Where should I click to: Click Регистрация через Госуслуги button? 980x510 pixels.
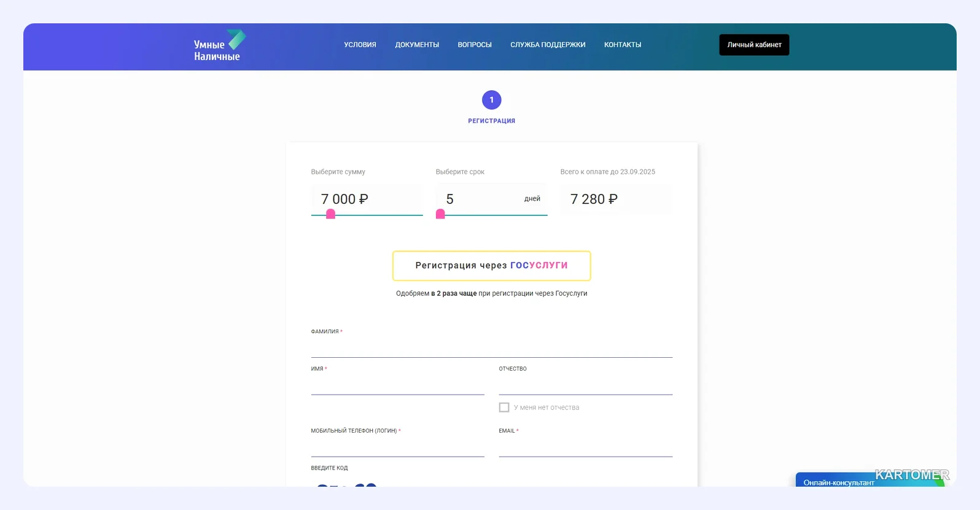click(x=491, y=266)
